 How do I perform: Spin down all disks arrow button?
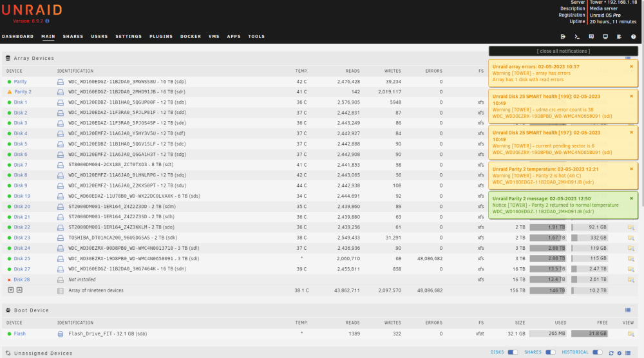coord(11,290)
